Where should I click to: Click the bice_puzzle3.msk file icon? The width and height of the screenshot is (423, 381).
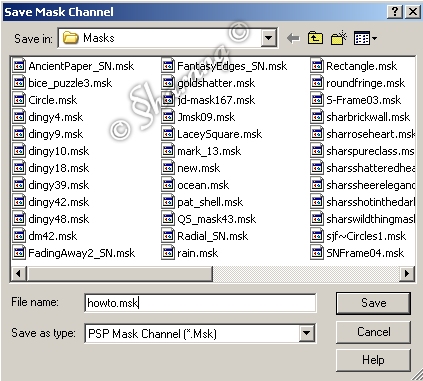point(19,83)
